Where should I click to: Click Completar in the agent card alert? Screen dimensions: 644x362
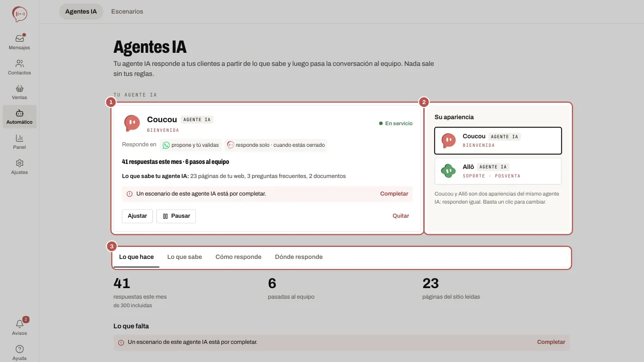coord(394,194)
